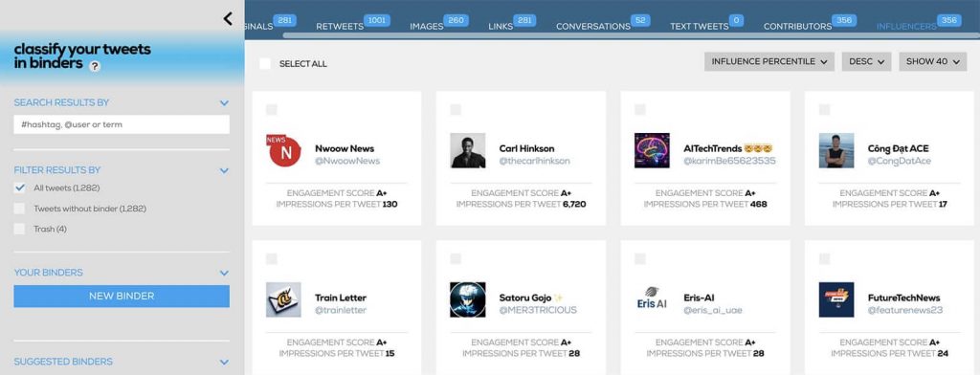
Task: Open the Show 40 results dropdown
Action: [x=932, y=61]
